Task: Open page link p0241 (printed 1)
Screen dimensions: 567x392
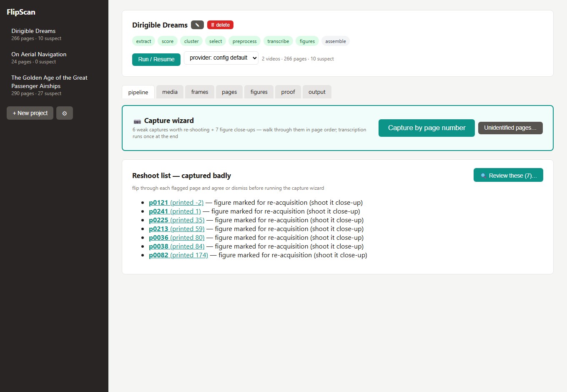Action: tap(175, 211)
